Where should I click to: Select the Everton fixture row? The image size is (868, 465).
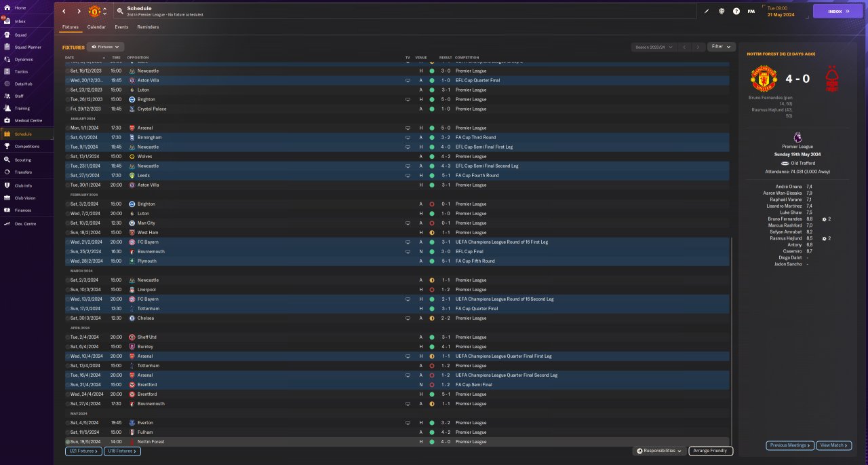point(397,423)
